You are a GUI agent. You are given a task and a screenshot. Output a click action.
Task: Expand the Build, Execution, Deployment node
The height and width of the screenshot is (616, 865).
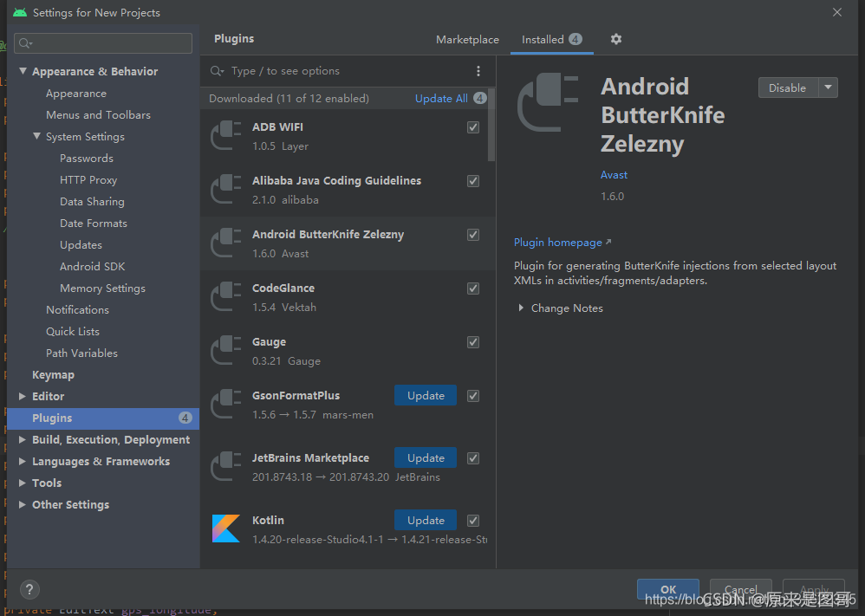point(23,440)
